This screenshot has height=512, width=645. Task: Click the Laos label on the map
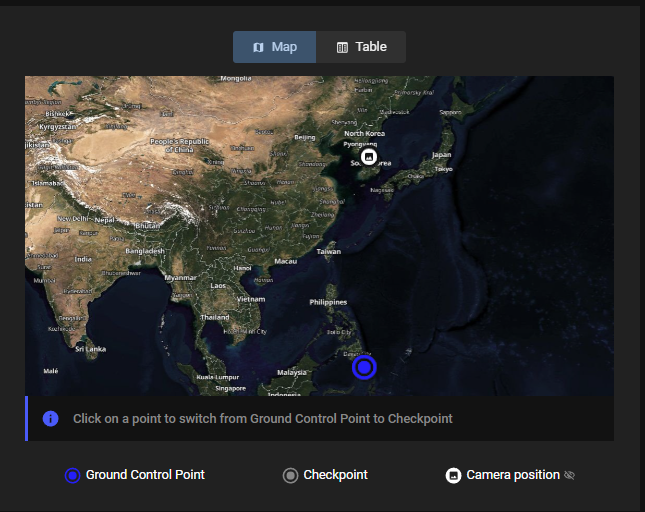pyautogui.click(x=218, y=286)
